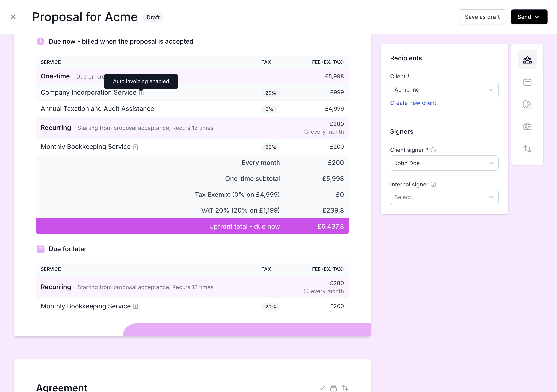Open the ID card panel icon in sidebar

coord(527,127)
